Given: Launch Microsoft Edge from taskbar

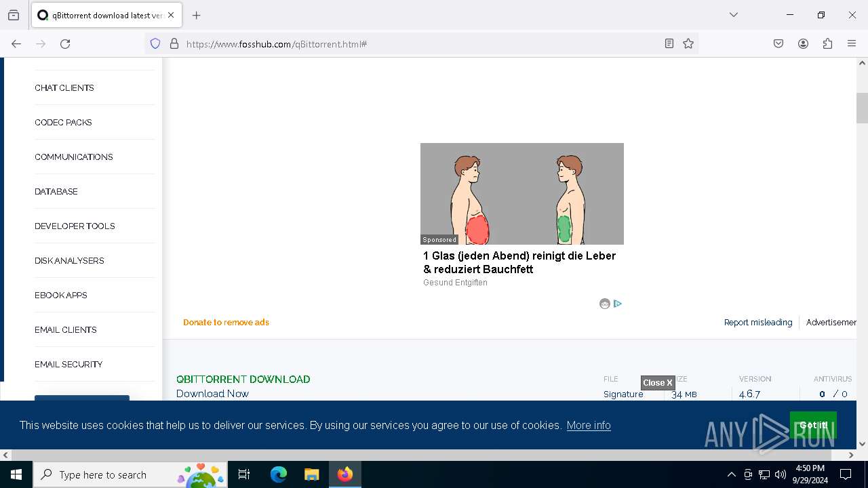Looking at the screenshot, I should pos(279,474).
